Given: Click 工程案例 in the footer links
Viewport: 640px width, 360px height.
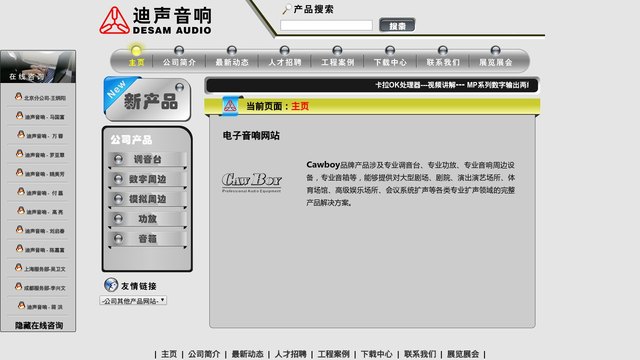Looking at the screenshot, I should click(333, 354).
